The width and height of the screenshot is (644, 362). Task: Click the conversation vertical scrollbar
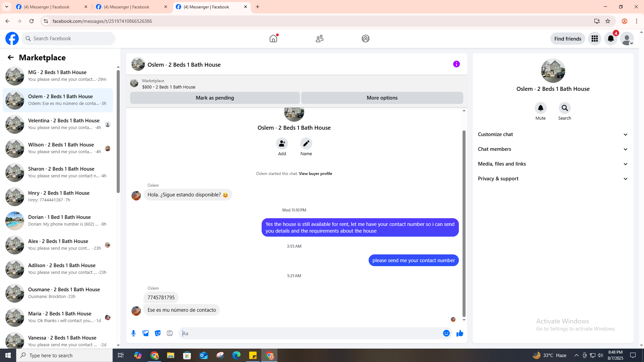coord(464,224)
